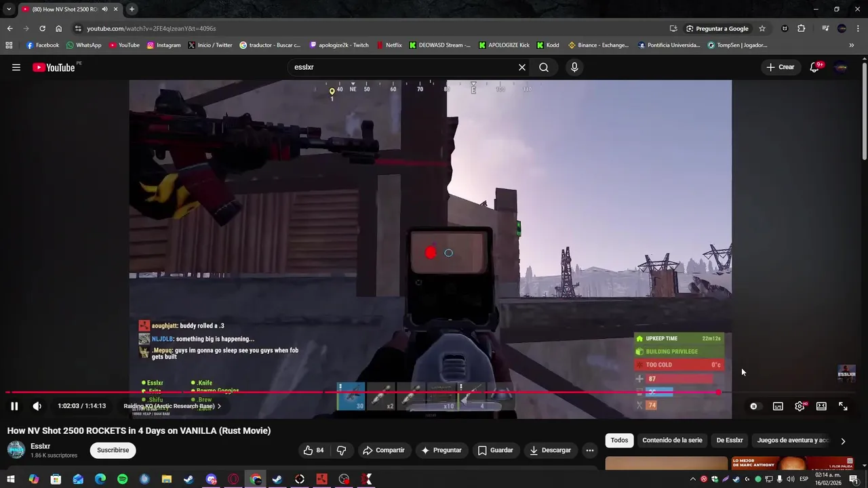Like the video (84 likes)
868x488 pixels.
pos(314,450)
